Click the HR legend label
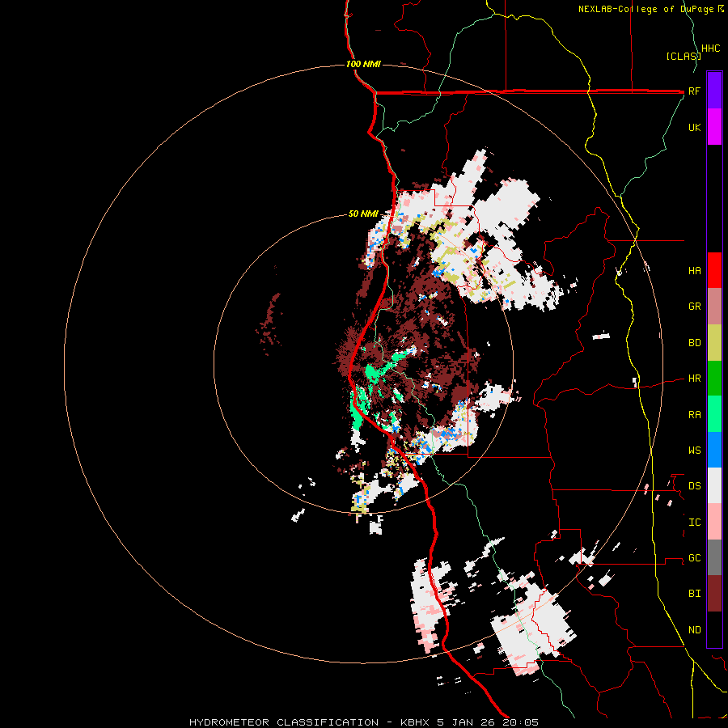This screenshot has height=728, width=728. 694,379
